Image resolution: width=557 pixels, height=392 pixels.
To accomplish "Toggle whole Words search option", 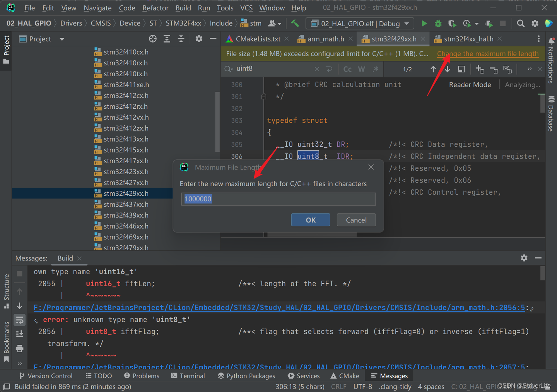I will [x=361, y=69].
